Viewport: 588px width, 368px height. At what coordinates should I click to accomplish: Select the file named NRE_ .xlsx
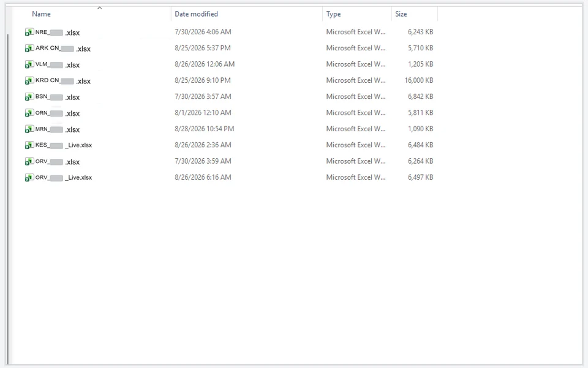(58, 33)
